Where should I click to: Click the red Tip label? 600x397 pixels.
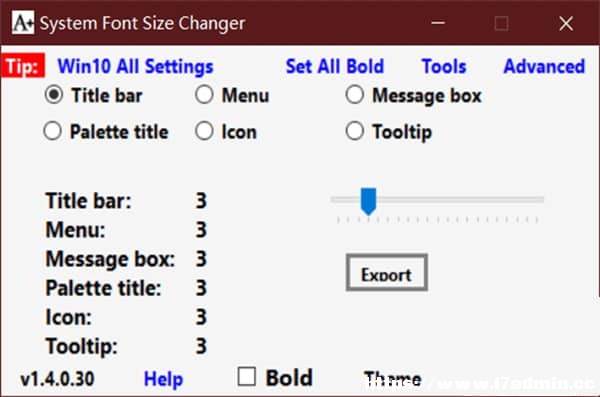coord(23,66)
